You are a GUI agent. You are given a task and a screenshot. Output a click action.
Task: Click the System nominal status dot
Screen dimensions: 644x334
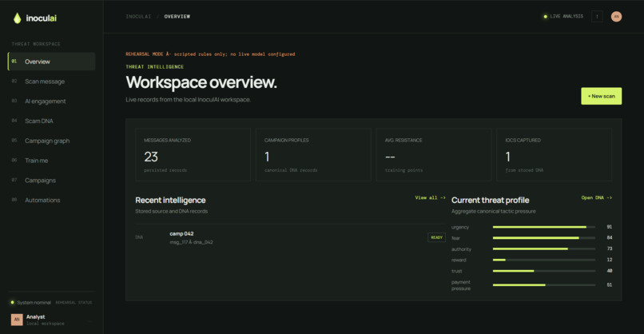coord(12,302)
